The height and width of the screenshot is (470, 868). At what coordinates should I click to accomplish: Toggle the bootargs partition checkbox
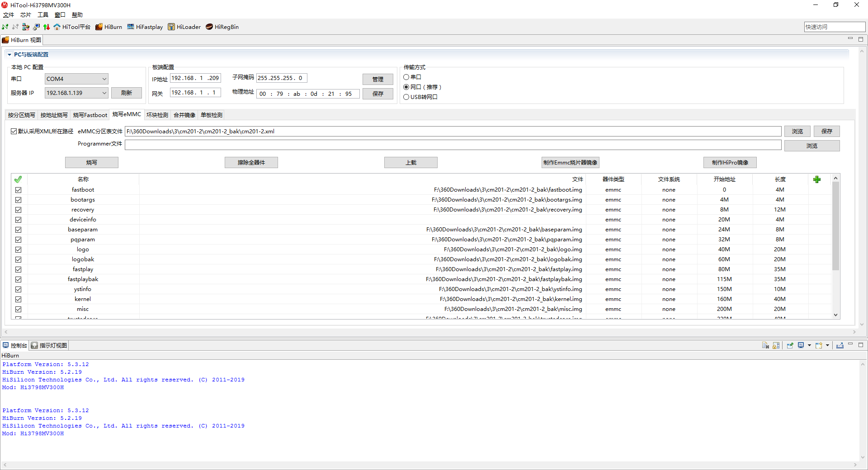tap(18, 200)
